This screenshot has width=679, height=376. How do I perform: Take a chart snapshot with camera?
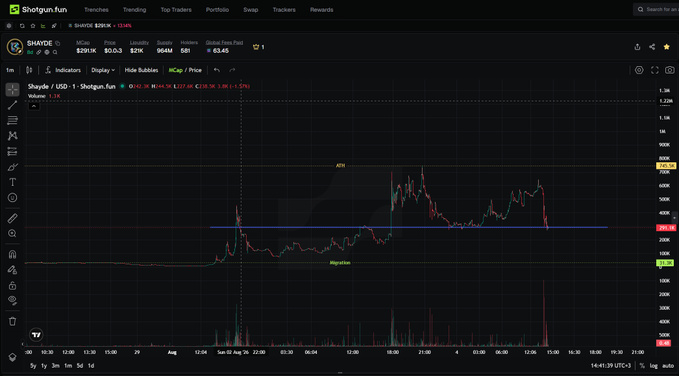(669, 70)
